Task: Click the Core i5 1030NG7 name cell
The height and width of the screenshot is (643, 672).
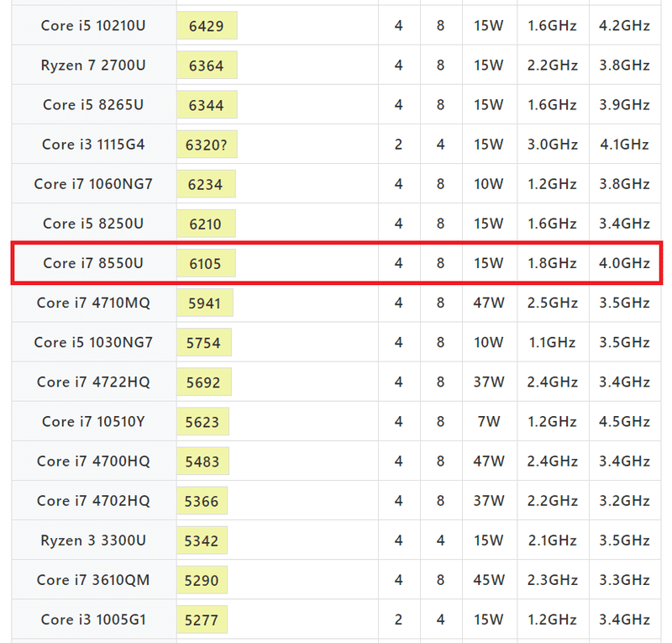Action: (93, 342)
